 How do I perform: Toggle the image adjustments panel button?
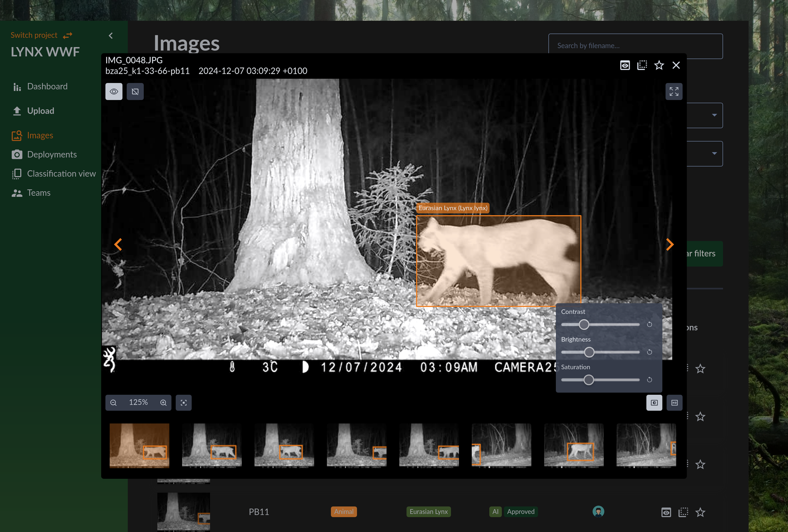pyautogui.click(x=654, y=403)
